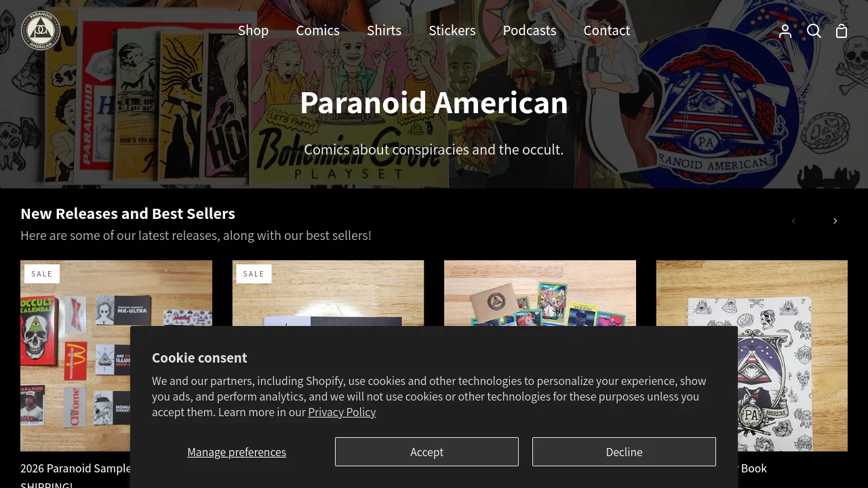Click the Paranoid American logo
This screenshot has height=488, width=868.
41,30
